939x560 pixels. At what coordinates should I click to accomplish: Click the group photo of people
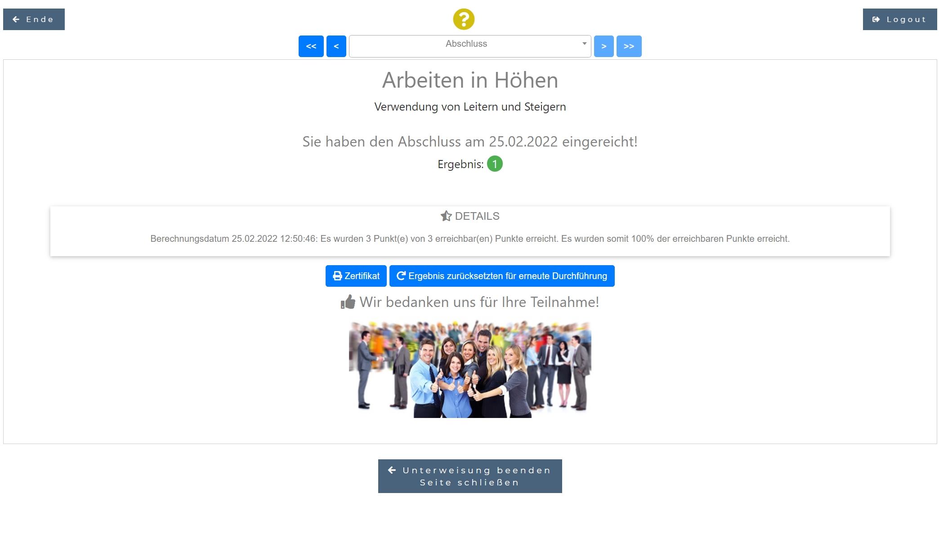pyautogui.click(x=470, y=369)
